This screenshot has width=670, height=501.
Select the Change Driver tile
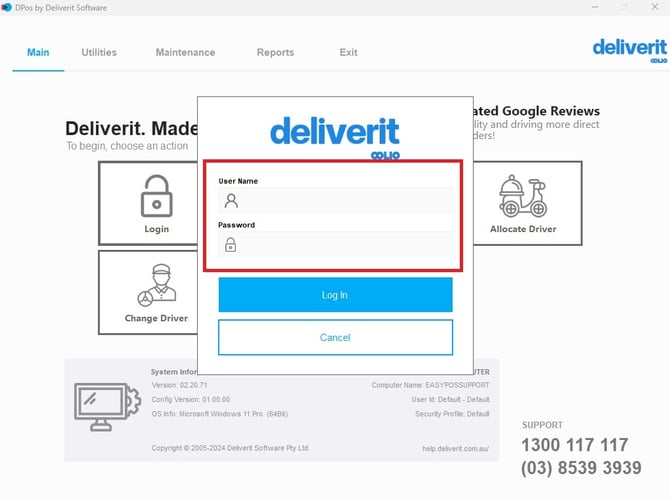[148, 292]
